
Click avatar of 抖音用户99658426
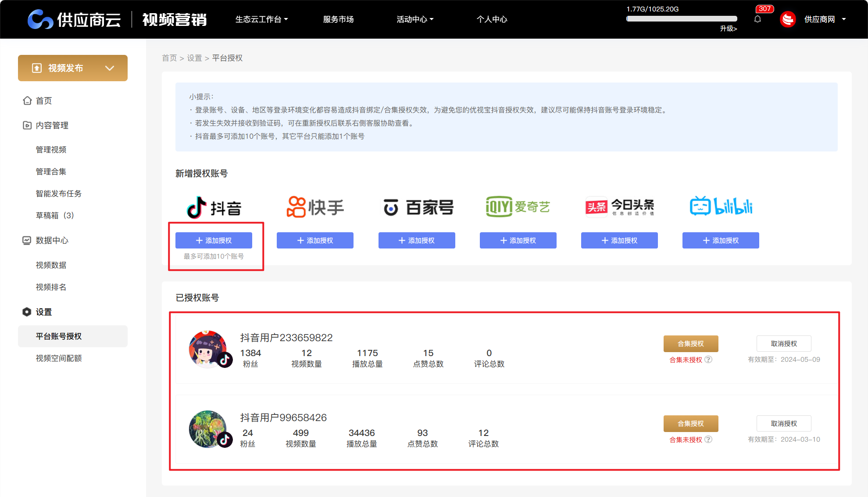(208, 429)
